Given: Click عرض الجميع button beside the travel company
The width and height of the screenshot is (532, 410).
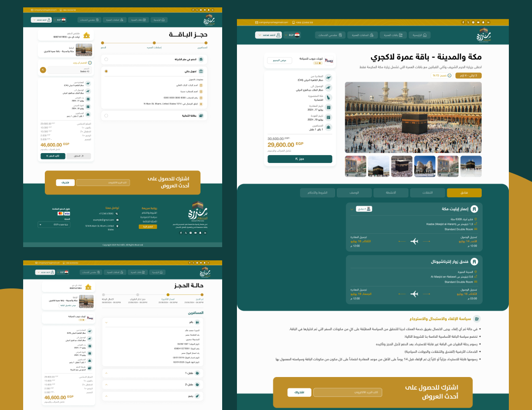Looking at the screenshot, I should (280, 61).
